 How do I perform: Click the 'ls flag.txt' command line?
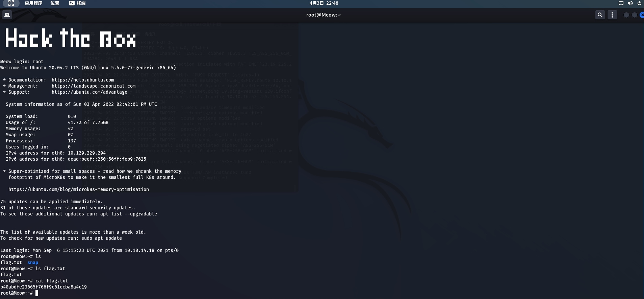pyautogui.click(x=33, y=269)
